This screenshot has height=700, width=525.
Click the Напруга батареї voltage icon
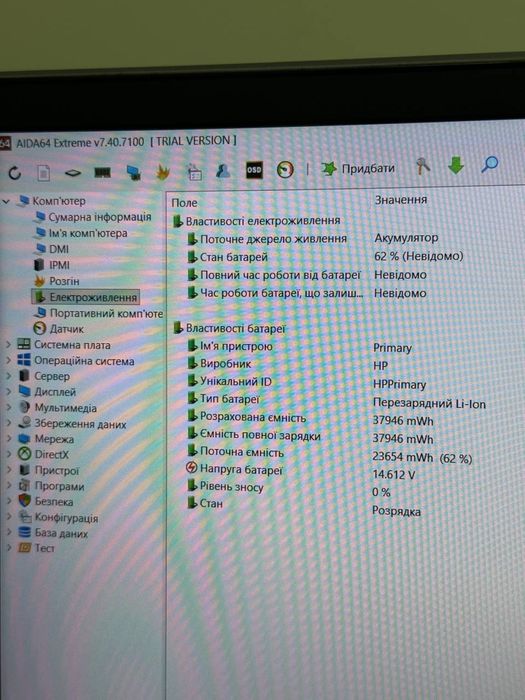coord(191,468)
